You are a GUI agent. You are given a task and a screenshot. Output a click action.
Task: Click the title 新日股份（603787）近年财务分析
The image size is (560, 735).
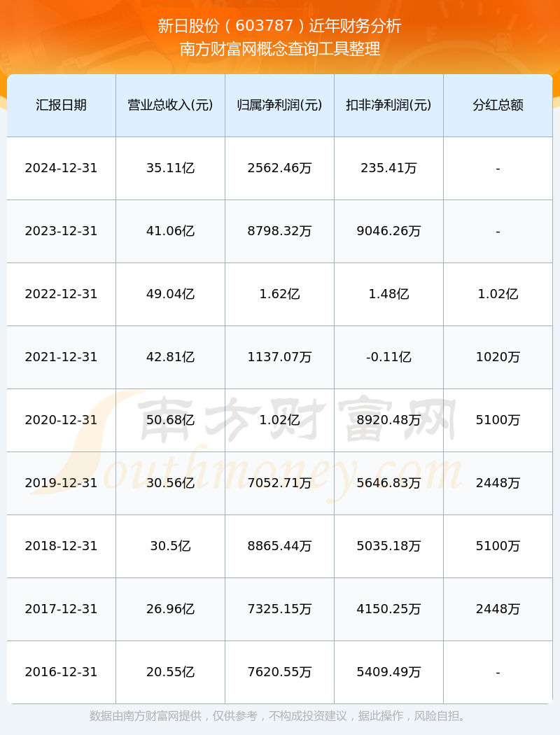tap(280, 26)
